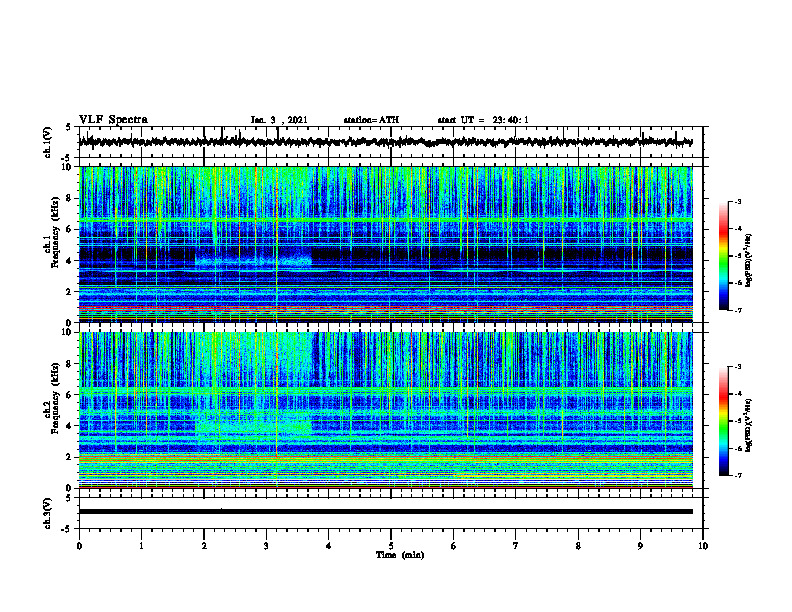Click the "ch.3(V)" axis label
This screenshot has height=612, width=792.
click(48, 513)
